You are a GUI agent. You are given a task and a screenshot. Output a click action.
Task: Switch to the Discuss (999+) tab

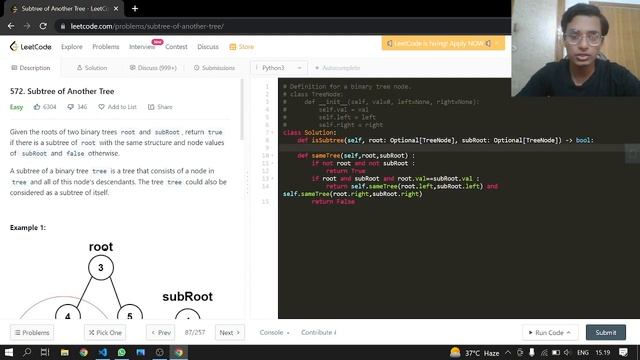(153, 68)
